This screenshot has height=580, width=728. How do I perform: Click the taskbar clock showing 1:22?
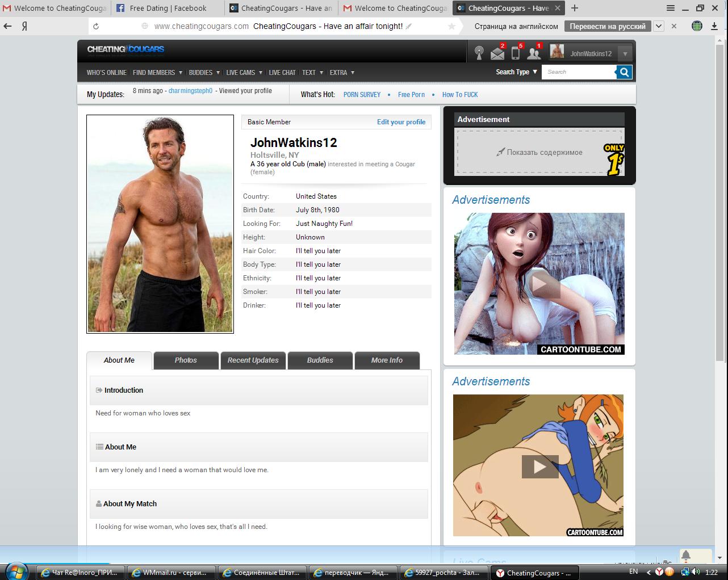[711, 572]
